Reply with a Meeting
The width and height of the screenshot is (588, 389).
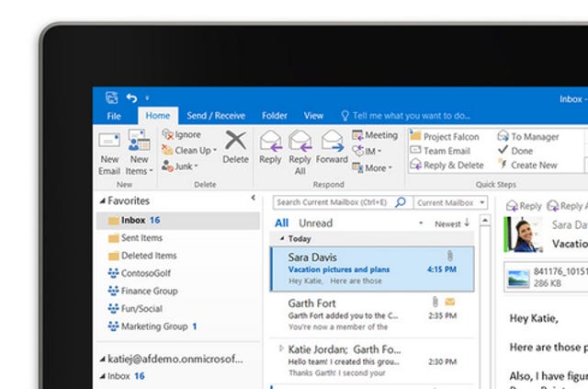(375, 135)
